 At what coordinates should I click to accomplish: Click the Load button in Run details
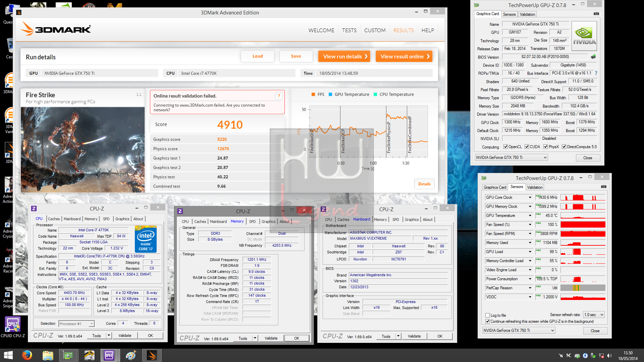click(x=258, y=56)
